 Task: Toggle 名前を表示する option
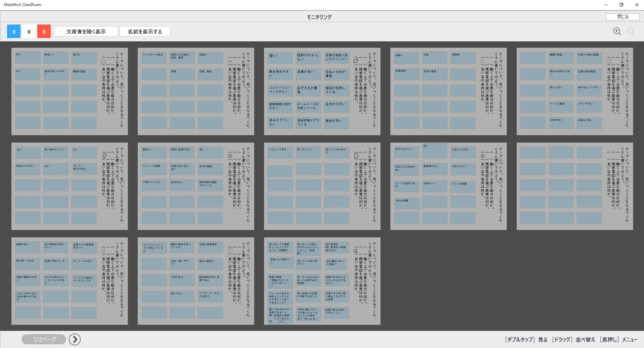pyautogui.click(x=145, y=32)
